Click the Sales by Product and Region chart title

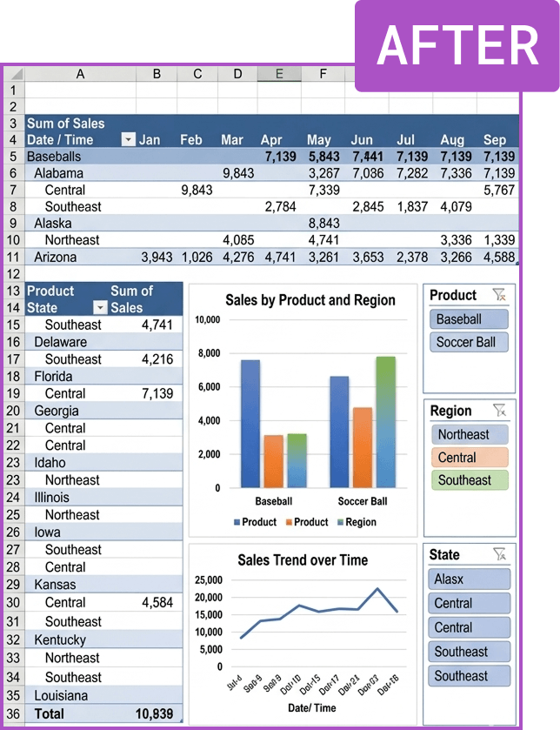coord(310,300)
